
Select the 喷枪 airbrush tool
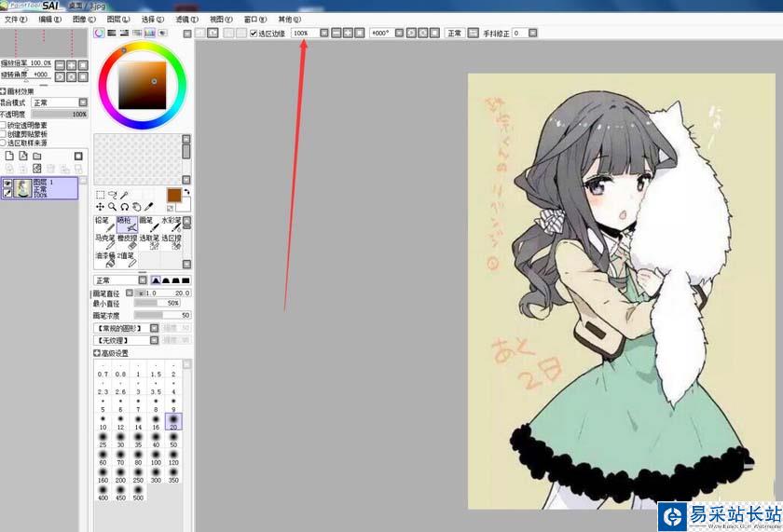pyautogui.click(x=127, y=225)
